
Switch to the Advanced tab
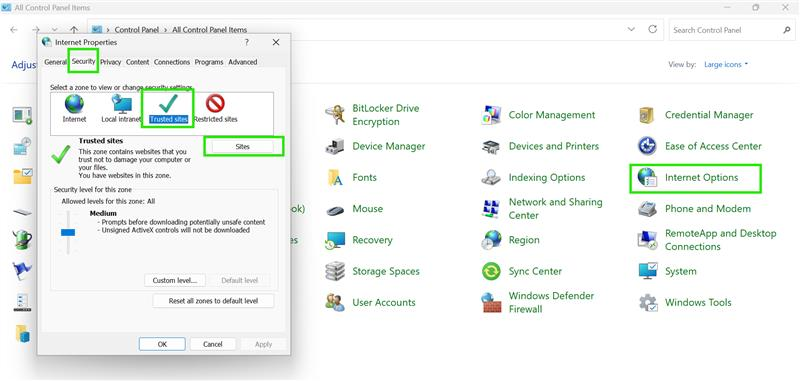click(x=242, y=62)
